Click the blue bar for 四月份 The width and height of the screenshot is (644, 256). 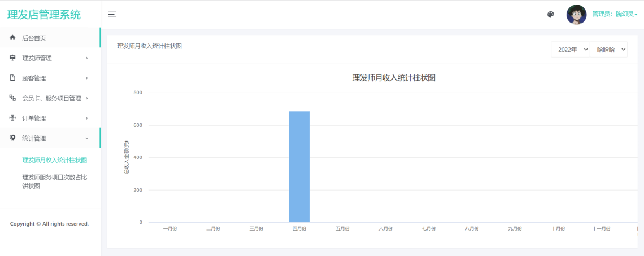299,166
